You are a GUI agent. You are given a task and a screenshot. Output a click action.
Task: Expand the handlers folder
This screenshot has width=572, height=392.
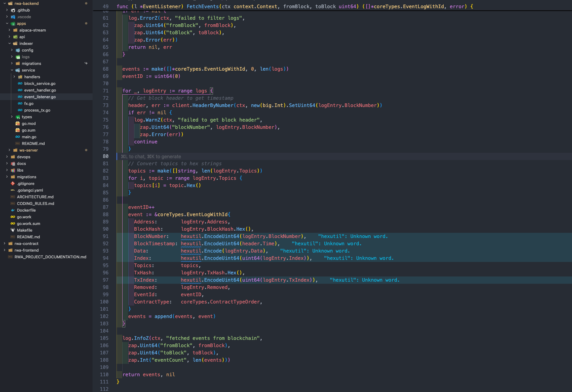tap(14, 77)
